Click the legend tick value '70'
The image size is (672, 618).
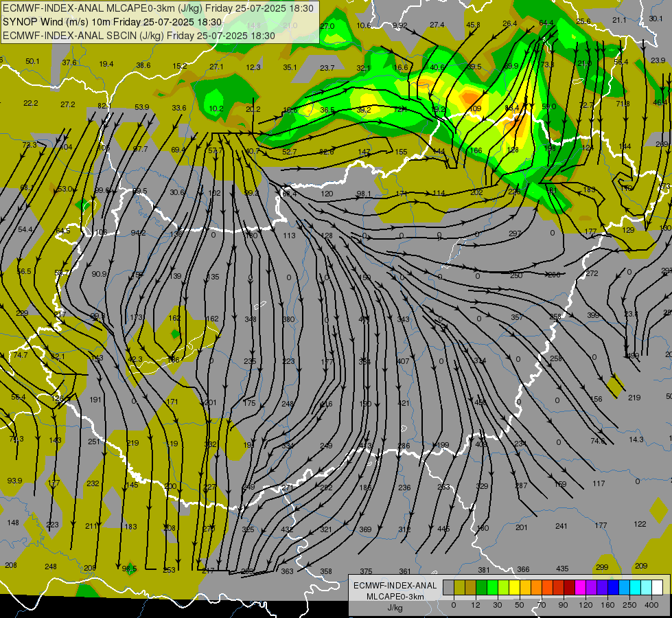pyautogui.click(x=542, y=605)
